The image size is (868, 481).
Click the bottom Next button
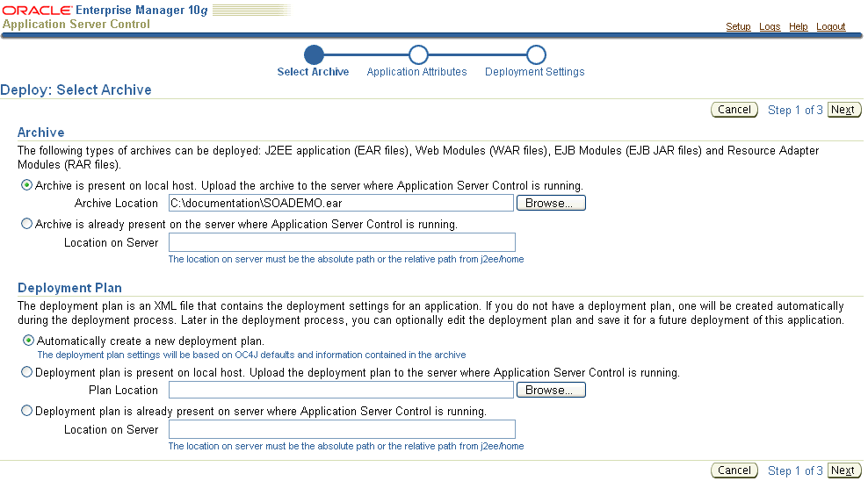pos(843,470)
